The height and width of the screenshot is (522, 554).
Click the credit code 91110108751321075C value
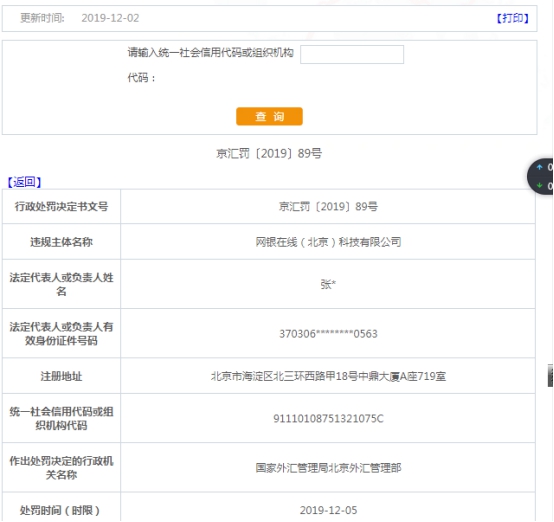[x=328, y=418]
